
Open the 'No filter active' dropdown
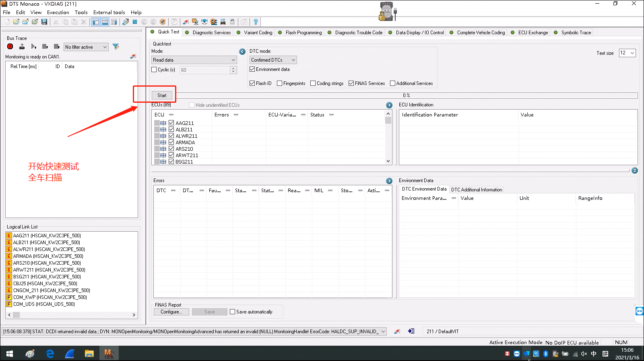pos(86,47)
